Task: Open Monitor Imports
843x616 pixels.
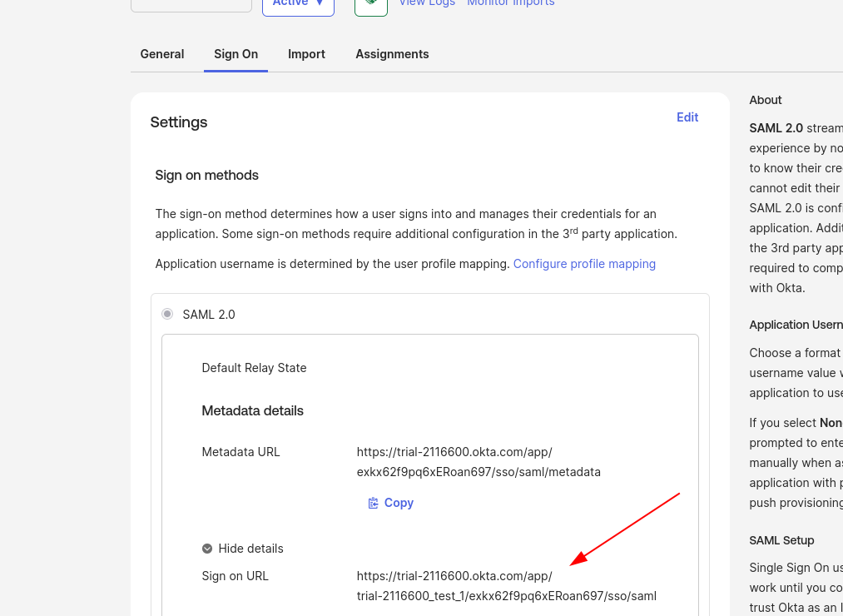Action: click(510, 3)
